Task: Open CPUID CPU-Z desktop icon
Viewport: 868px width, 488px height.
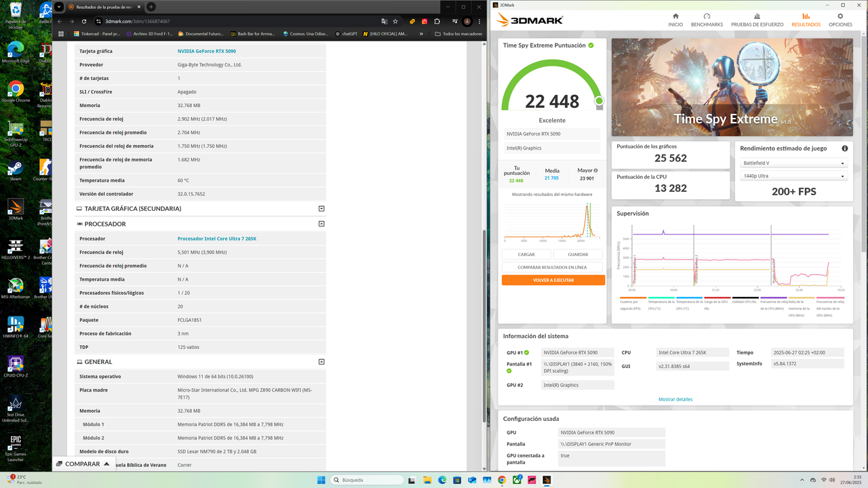Action: click(16, 366)
